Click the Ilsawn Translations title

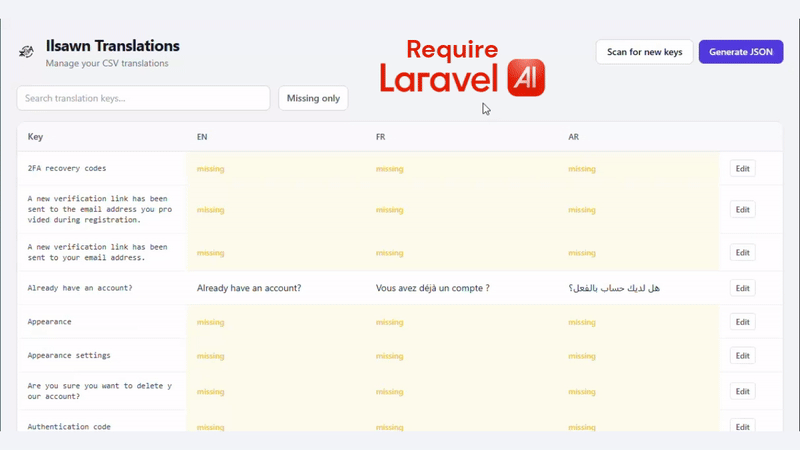coord(113,46)
